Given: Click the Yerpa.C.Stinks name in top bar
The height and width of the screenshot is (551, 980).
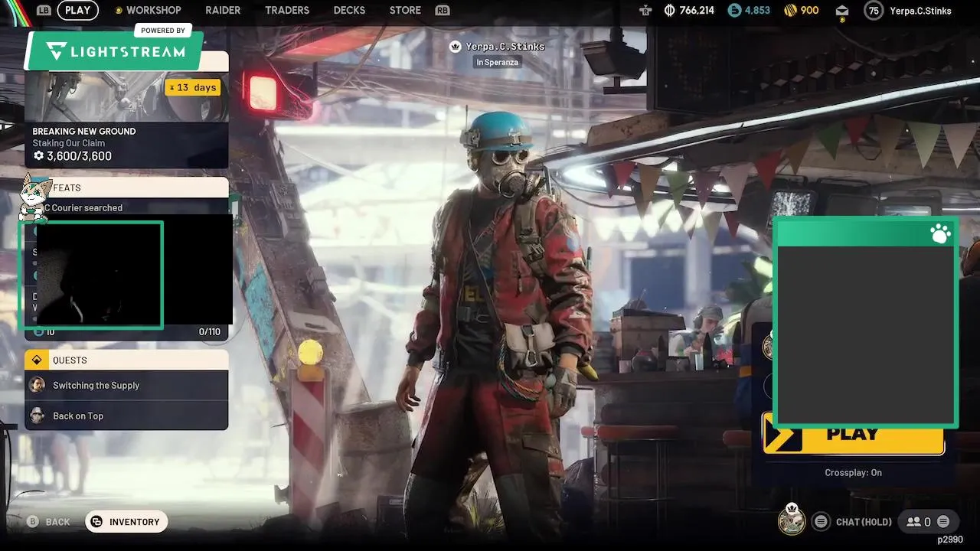Looking at the screenshot, I should [920, 11].
